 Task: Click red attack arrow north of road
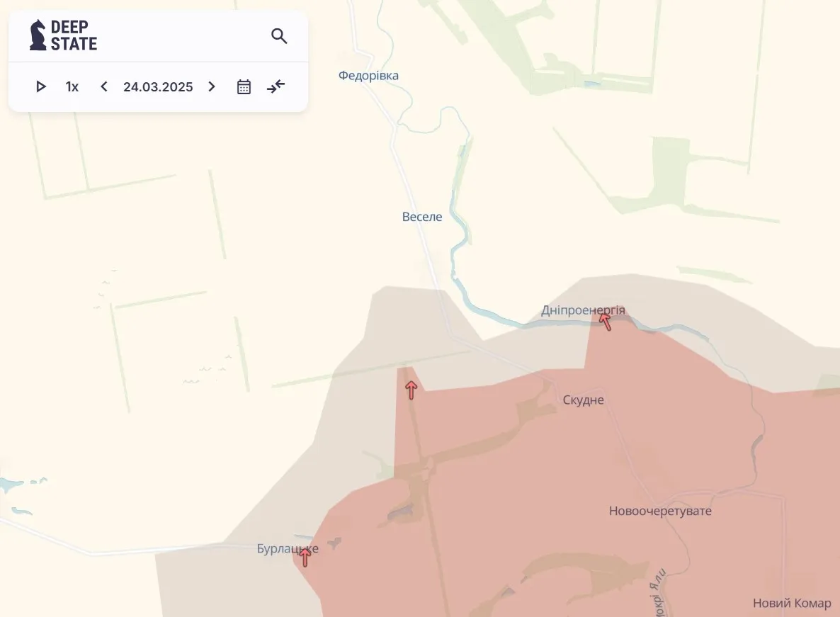coord(411,390)
